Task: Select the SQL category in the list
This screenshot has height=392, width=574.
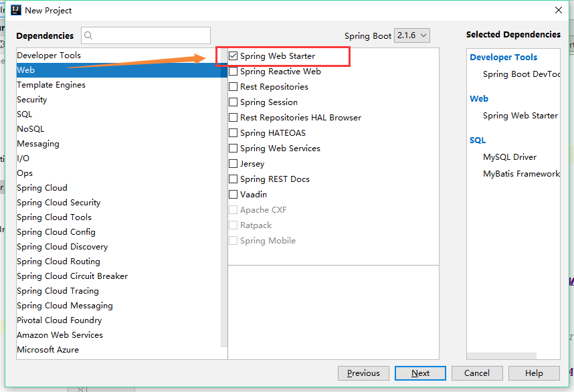Action: tap(118, 114)
